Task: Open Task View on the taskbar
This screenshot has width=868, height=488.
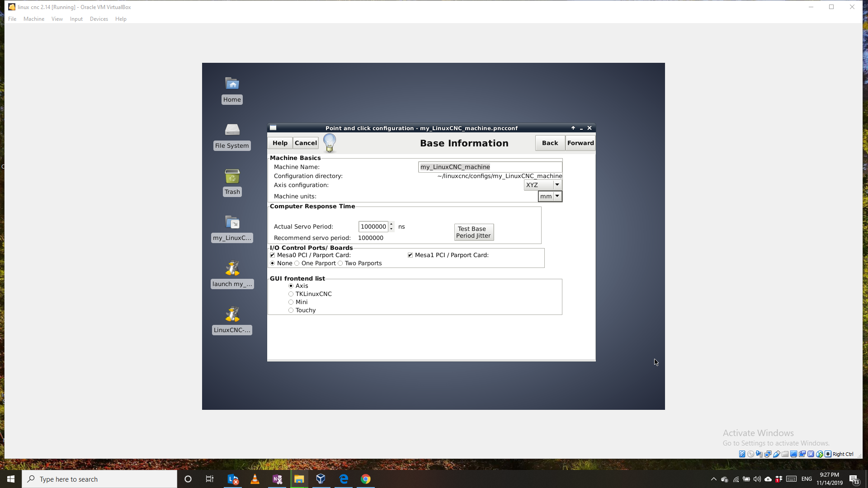Action: pyautogui.click(x=210, y=479)
